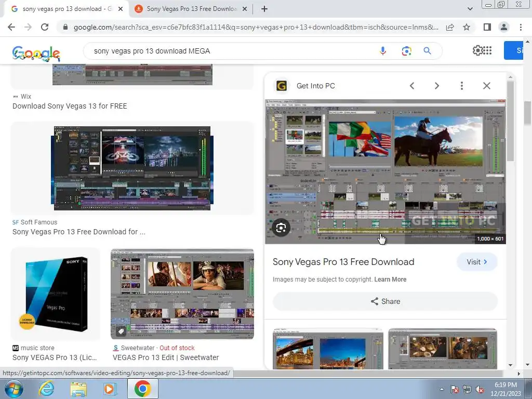Click the browser forward arrow
Viewport: 532px width, 399px height.
pos(28,27)
